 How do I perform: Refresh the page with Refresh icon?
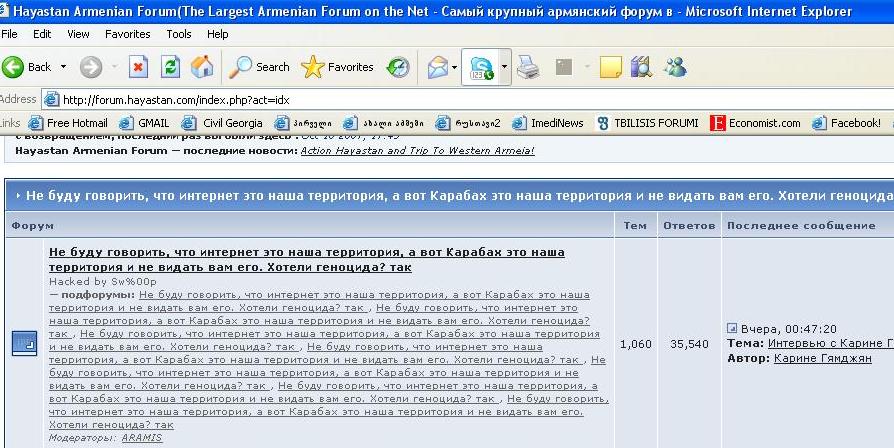[x=170, y=67]
